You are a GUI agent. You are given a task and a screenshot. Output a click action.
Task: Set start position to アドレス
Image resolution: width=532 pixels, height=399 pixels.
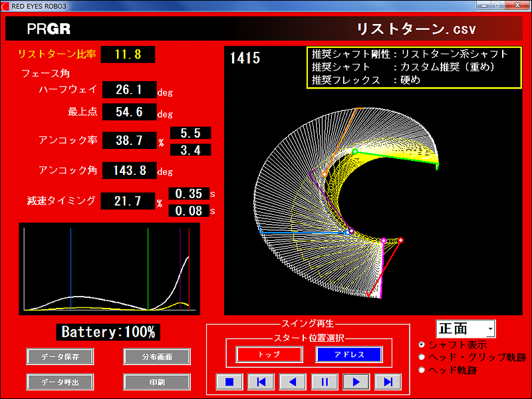pyautogui.click(x=348, y=354)
